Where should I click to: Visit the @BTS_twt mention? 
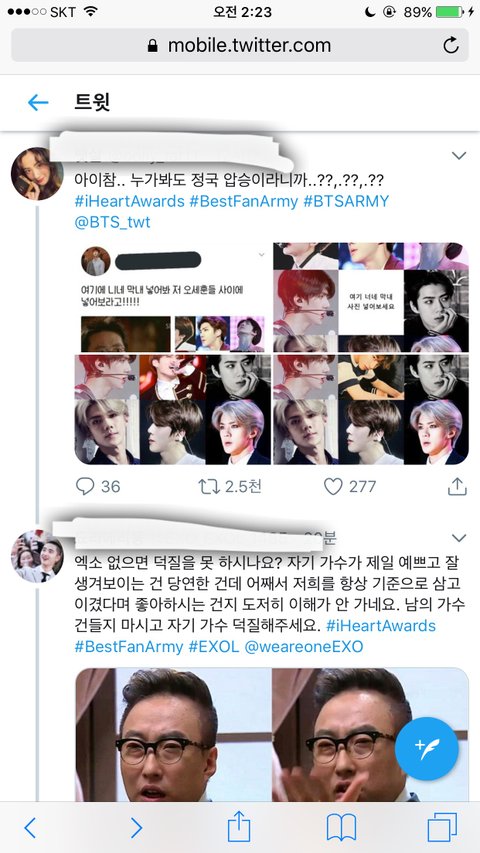[x=113, y=222]
